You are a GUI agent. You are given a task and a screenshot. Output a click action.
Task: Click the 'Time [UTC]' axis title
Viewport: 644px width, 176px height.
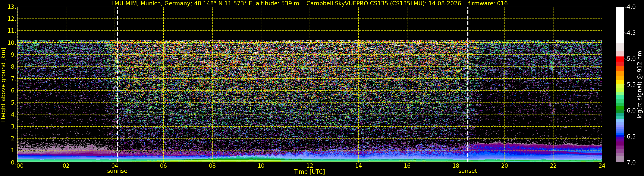tap(310, 172)
